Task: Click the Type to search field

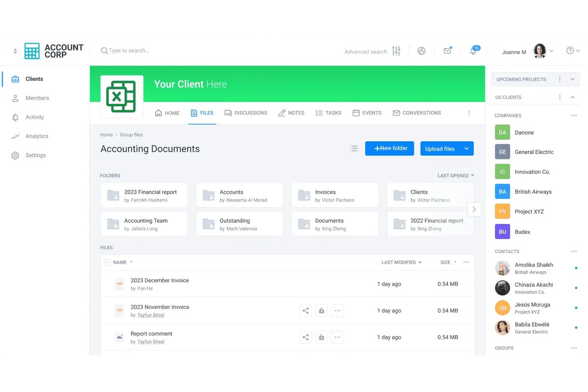Action: [129, 51]
